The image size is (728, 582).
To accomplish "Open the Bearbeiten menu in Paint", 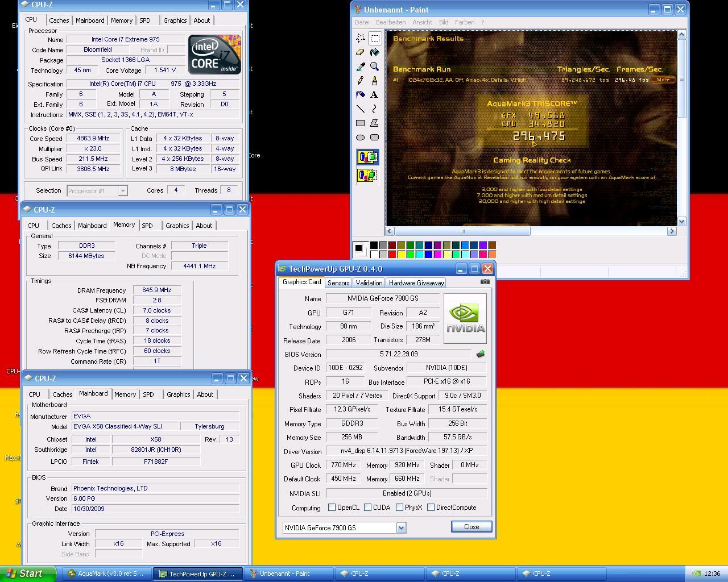I will pos(391,22).
